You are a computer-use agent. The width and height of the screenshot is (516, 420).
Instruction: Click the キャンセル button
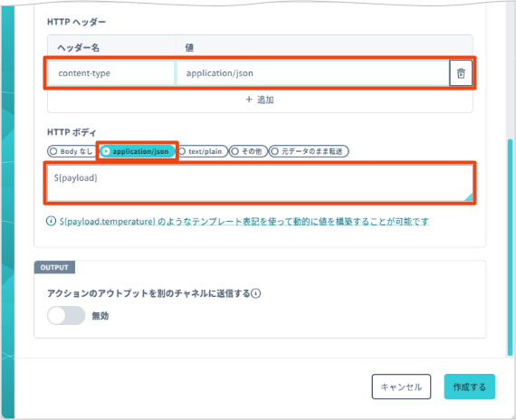401,387
